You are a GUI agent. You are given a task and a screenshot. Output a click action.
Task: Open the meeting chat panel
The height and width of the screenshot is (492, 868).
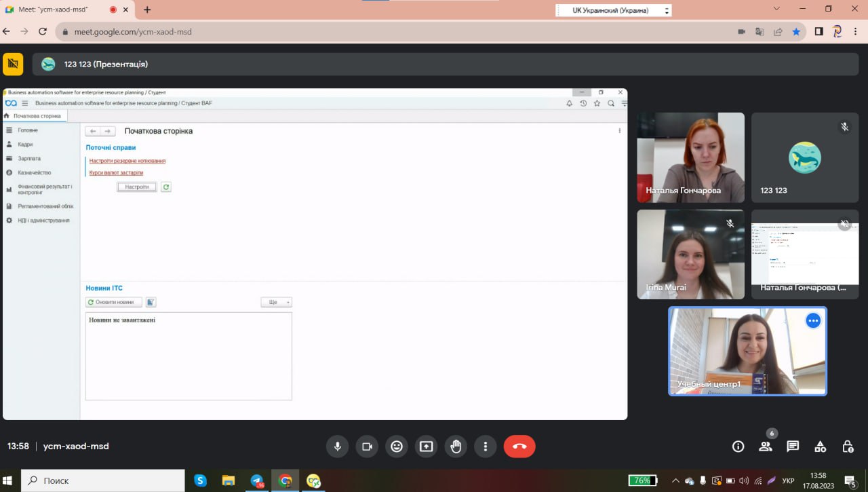pyautogui.click(x=793, y=447)
